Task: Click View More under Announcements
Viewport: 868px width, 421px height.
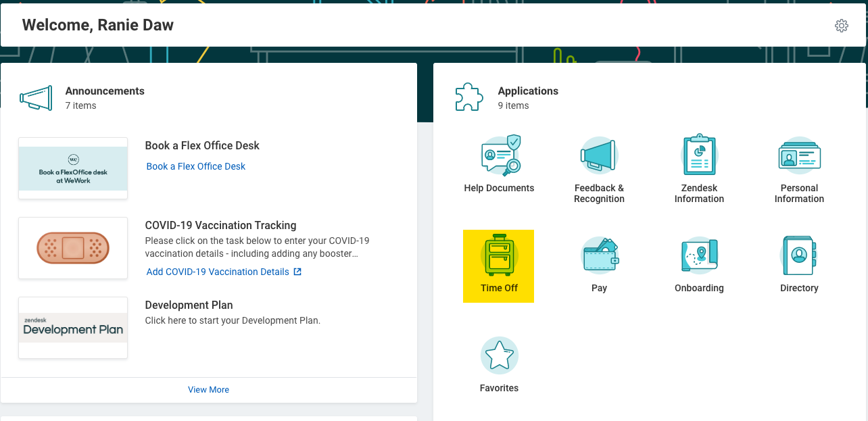Action: tap(208, 389)
